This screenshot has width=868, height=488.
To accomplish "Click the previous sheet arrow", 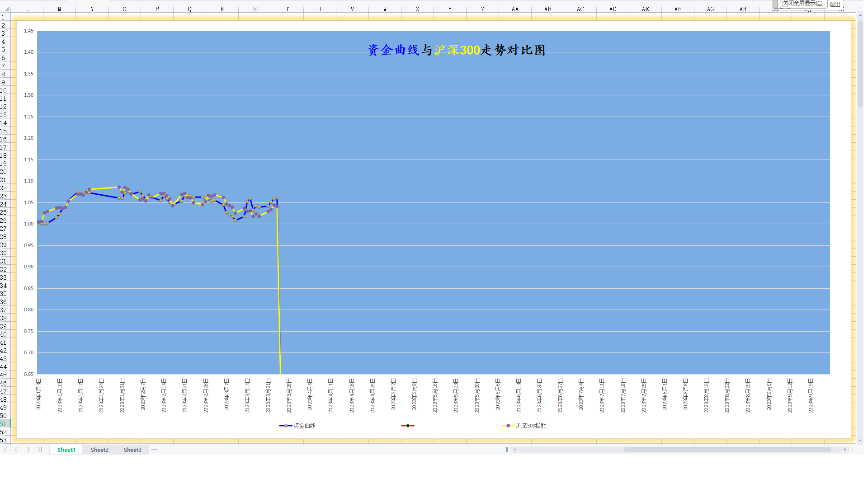I will click(x=16, y=450).
